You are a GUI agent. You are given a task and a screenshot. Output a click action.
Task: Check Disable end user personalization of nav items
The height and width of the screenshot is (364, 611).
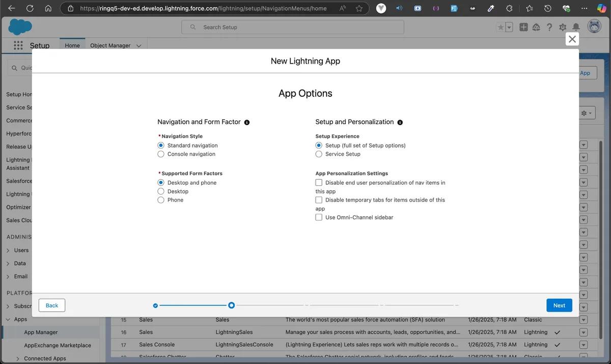[319, 182]
